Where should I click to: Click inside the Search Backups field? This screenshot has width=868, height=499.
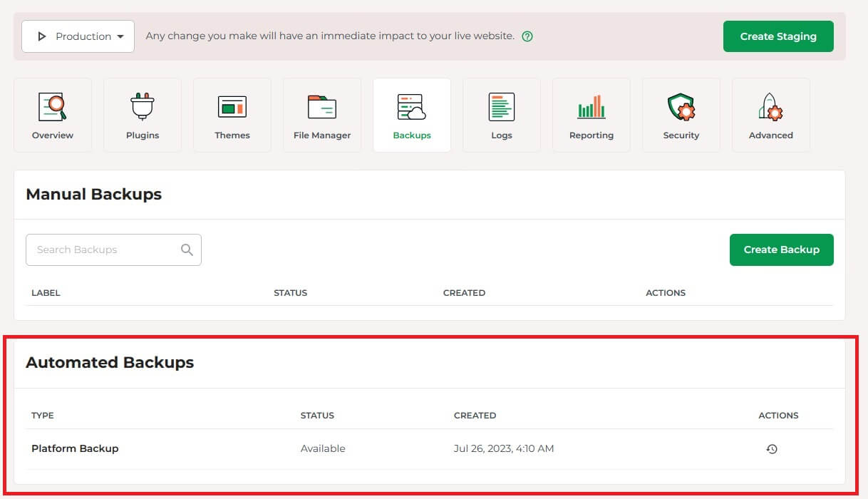100,249
